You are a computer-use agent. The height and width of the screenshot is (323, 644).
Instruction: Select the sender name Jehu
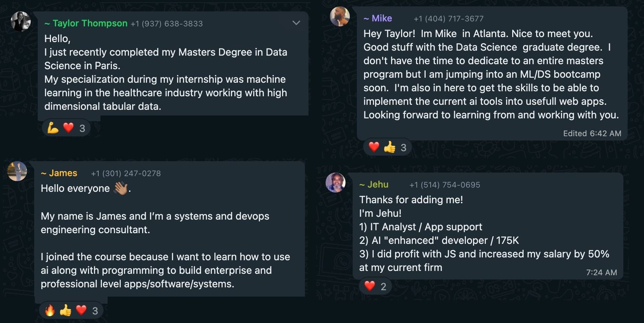point(378,185)
